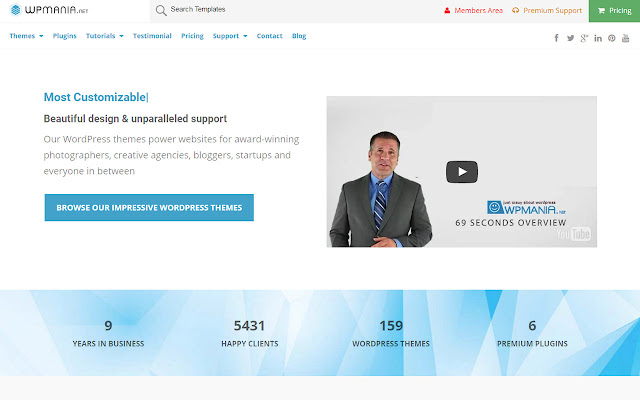The width and height of the screenshot is (640, 400).
Task: Open the Pricing nav menu item
Action: [x=192, y=36]
